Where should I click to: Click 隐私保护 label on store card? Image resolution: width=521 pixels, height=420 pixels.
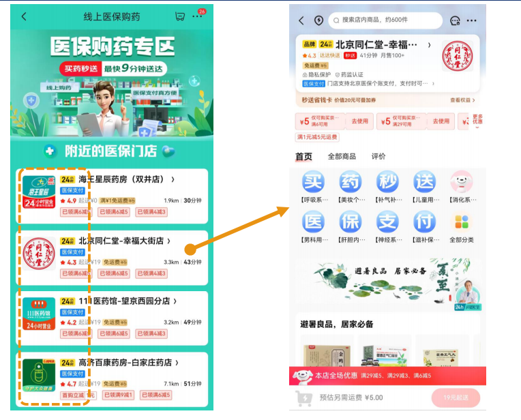tap(316, 75)
